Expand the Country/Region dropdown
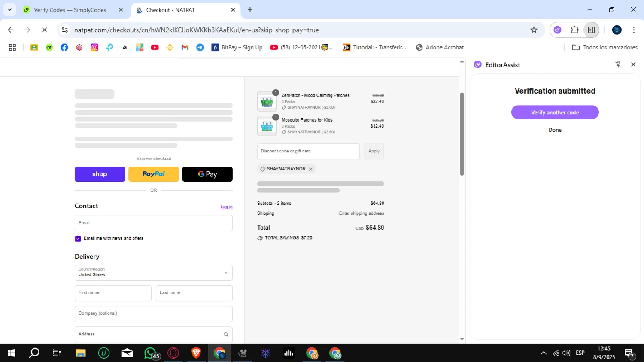644x362 pixels. [x=154, y=273]
